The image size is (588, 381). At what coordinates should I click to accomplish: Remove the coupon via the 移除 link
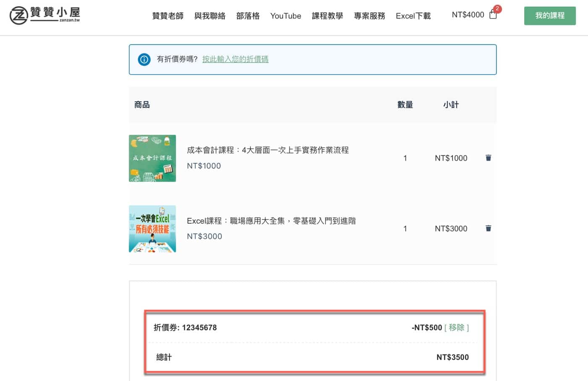point(457,328)
